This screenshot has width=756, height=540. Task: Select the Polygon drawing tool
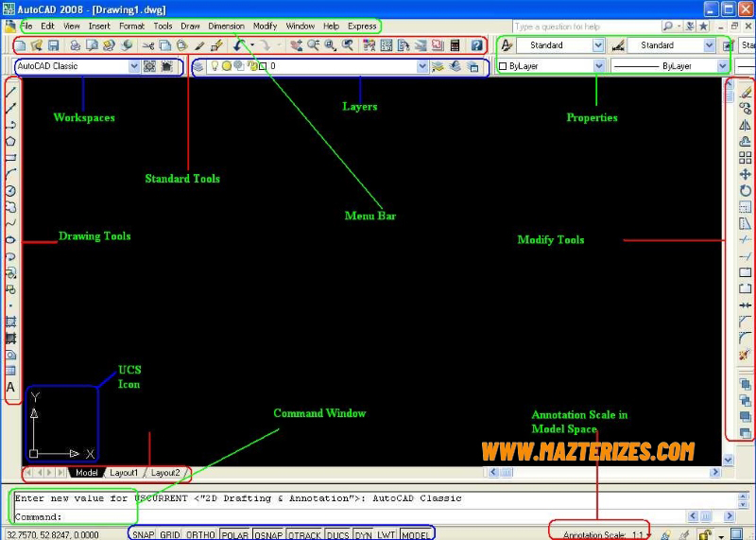click(10, 141)
